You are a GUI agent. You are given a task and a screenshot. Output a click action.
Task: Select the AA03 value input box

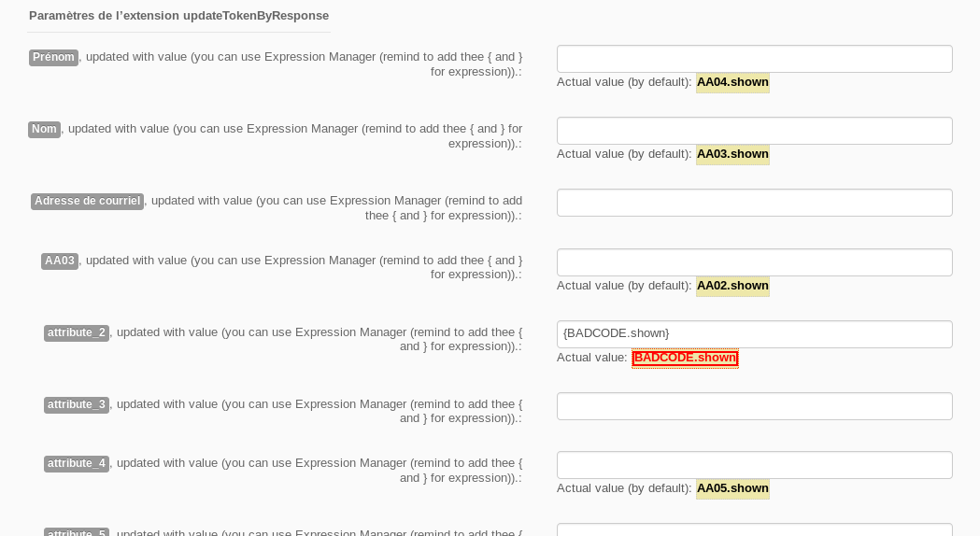[x=754, y=262]
